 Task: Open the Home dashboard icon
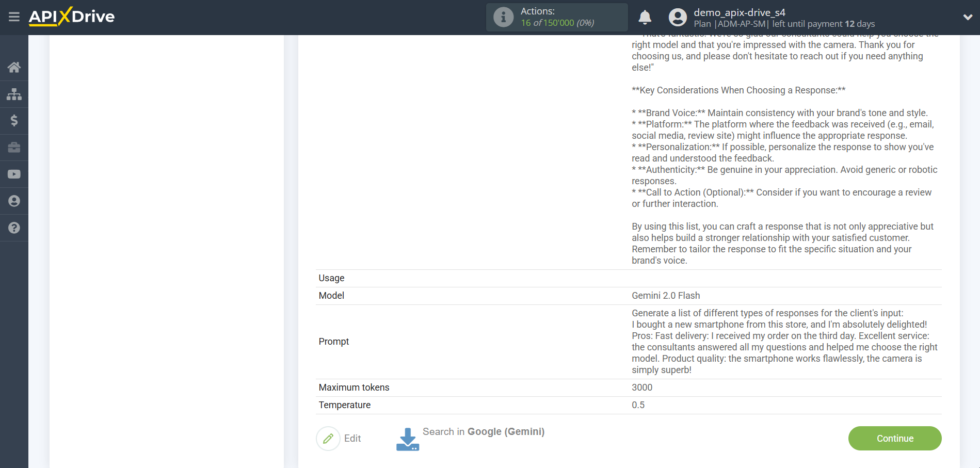coord(14,67)
